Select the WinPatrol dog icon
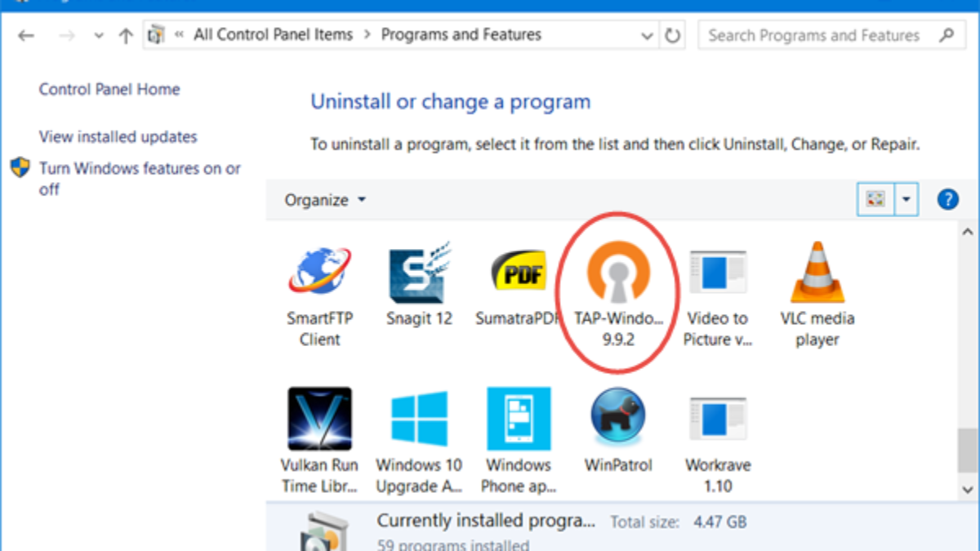 618,417
